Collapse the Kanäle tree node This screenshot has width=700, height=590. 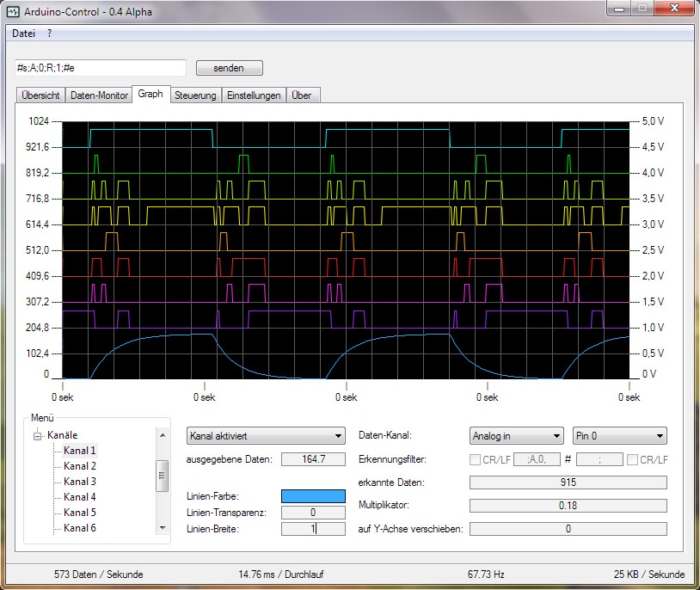click(x=38, y=435)
